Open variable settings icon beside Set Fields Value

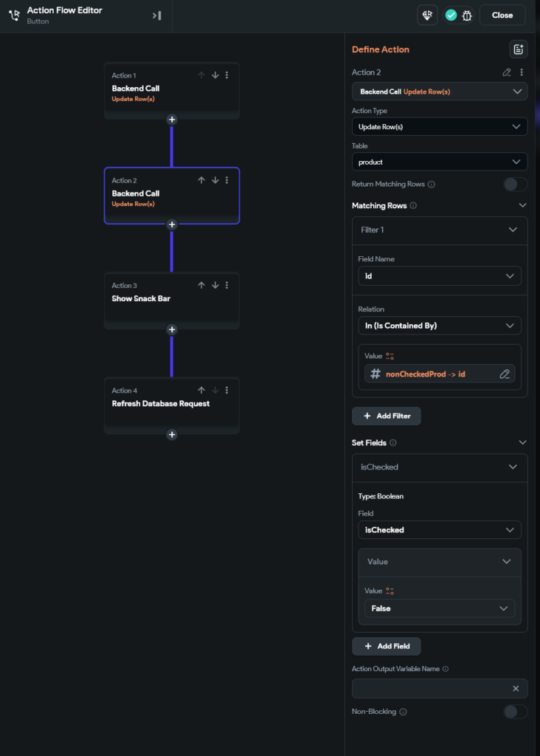click(390, 591)
